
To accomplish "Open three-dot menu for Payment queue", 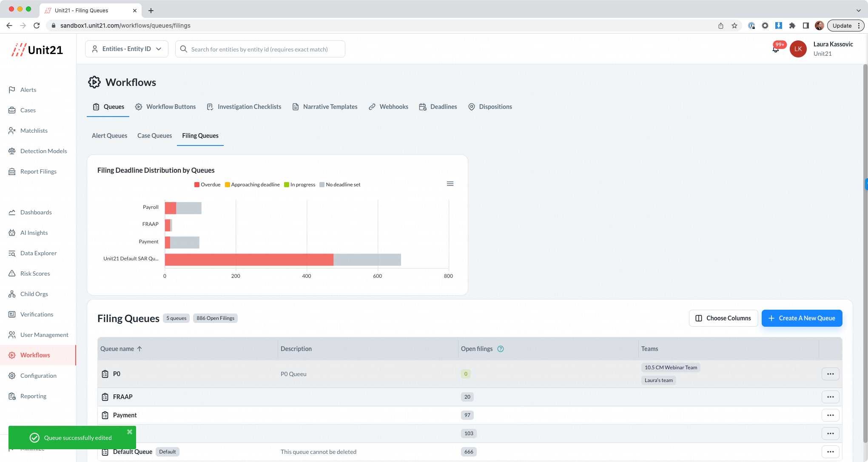I will [830, 415].
